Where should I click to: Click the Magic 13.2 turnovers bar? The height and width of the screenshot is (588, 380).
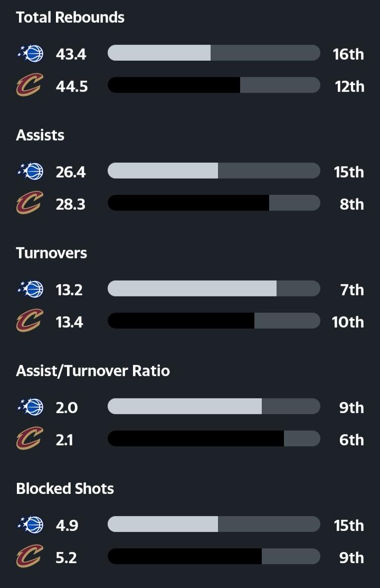click(x=214, y=289)
